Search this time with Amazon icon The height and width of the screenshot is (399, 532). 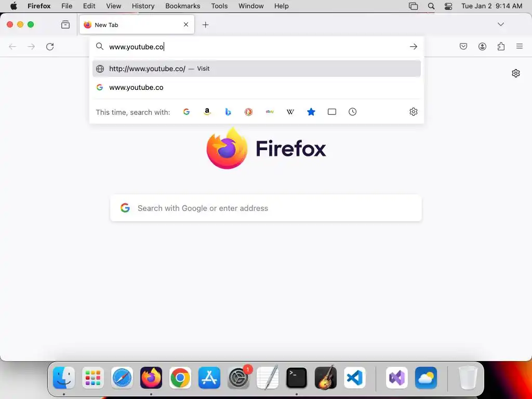click(207, 112)
